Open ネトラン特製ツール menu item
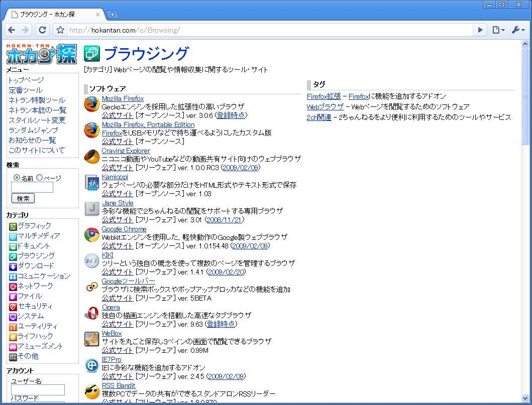532x405 pixels. (x=37, y=100)
